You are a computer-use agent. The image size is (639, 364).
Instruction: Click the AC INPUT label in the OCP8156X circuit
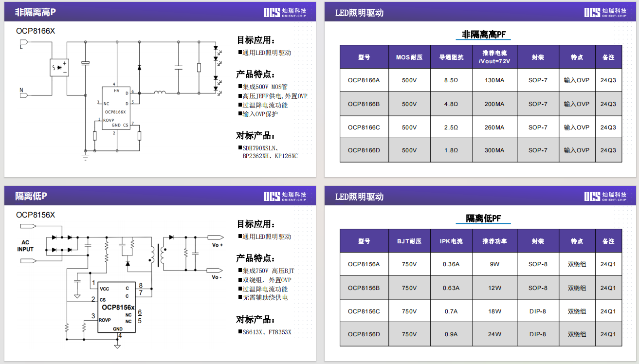coord(25,246)
